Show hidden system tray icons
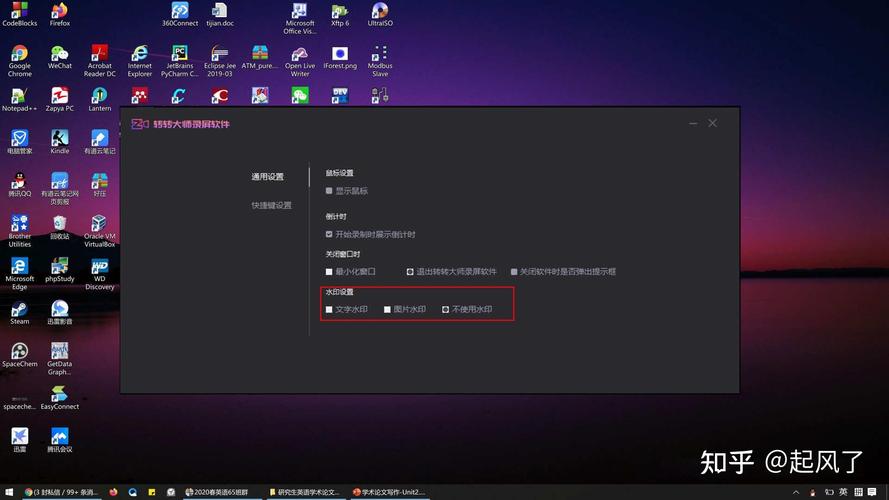 coord(795,492)
